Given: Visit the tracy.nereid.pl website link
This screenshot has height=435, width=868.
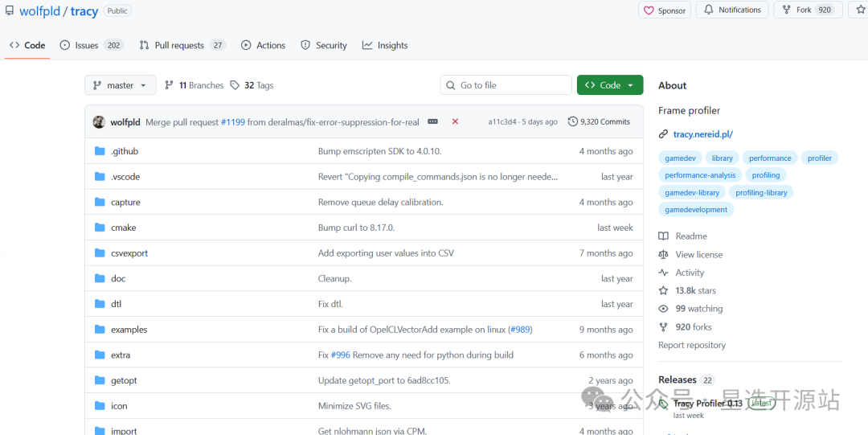Looking at the screenshot, I should (x=703, y=134).
